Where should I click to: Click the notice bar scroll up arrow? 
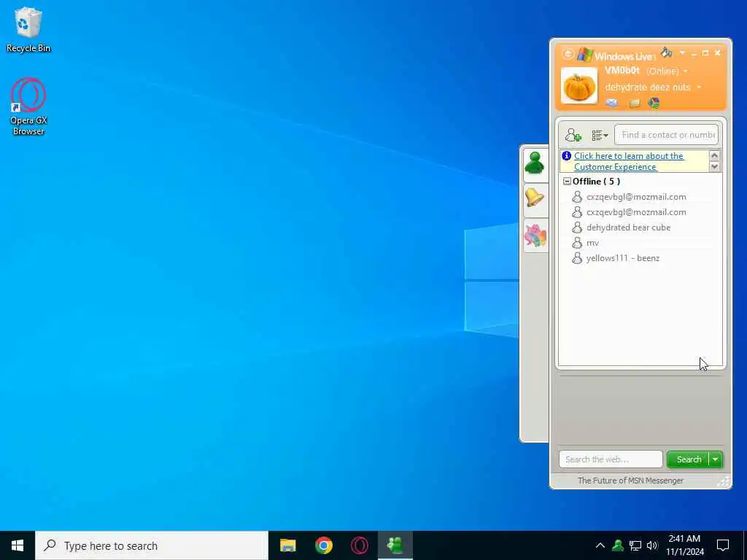(x=714, y=156)
